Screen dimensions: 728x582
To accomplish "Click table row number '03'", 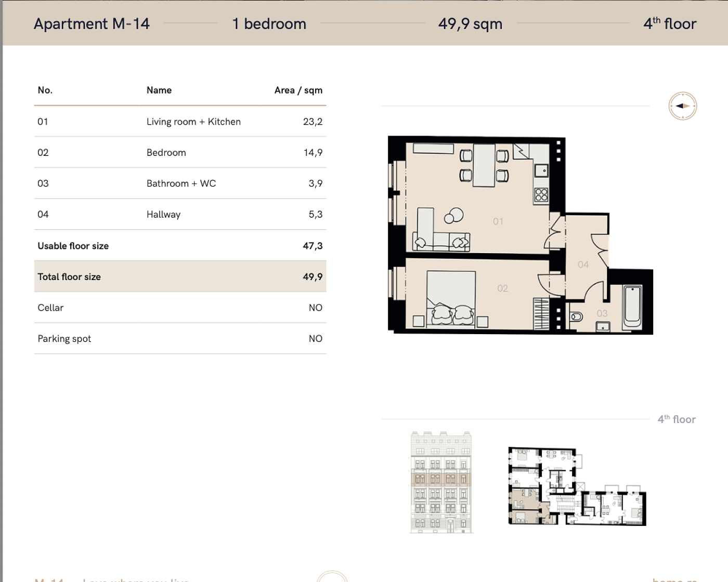I will pos(43,183).
